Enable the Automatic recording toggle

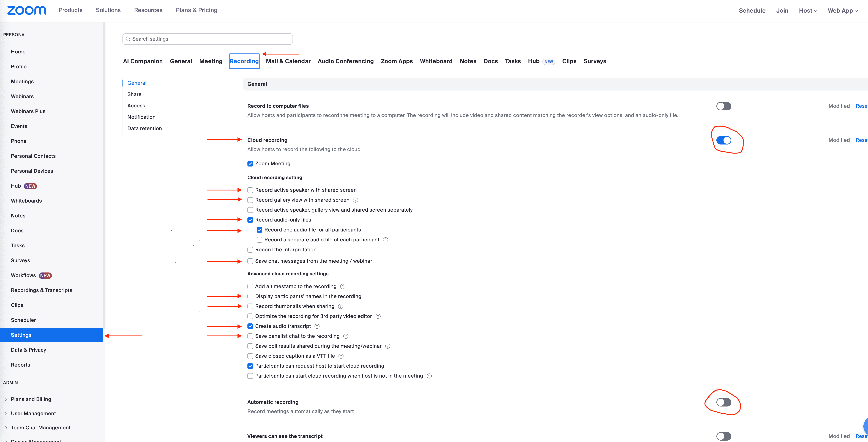[724, 402]
